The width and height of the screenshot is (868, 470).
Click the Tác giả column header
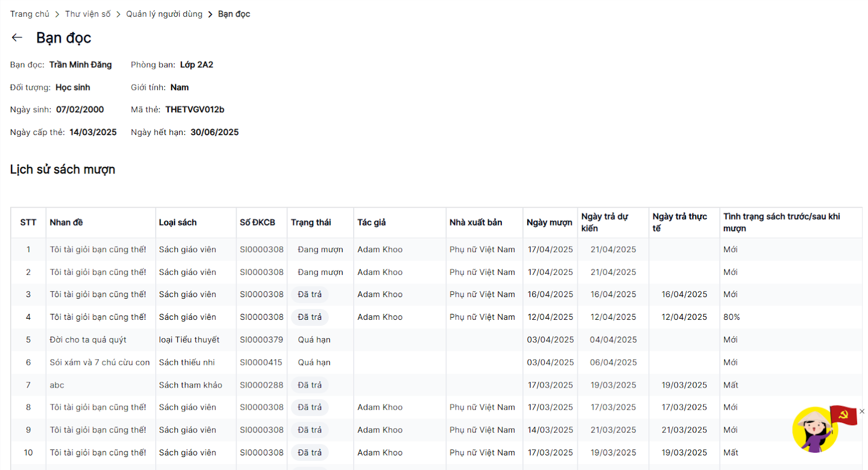click(372, 222)
